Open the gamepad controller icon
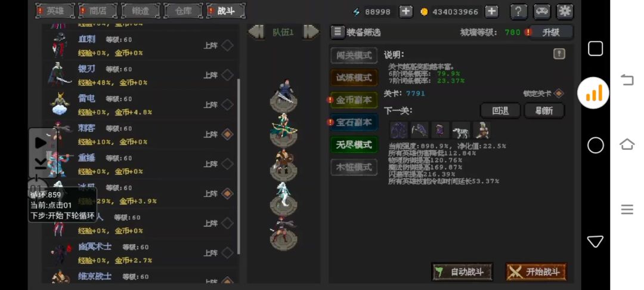The height and width of the screenshot is (290, 644). [x=542, y=11]
